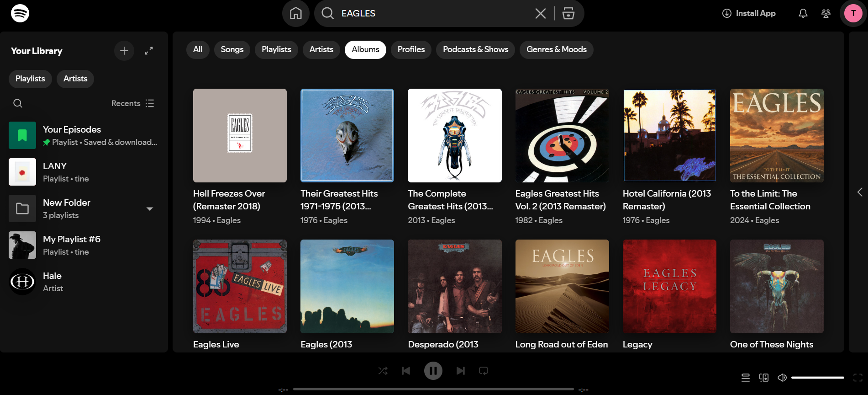Open the Eagles (2013 album cover
The width and height of the screenshot is (868, 395).
[x=347, y=286]
